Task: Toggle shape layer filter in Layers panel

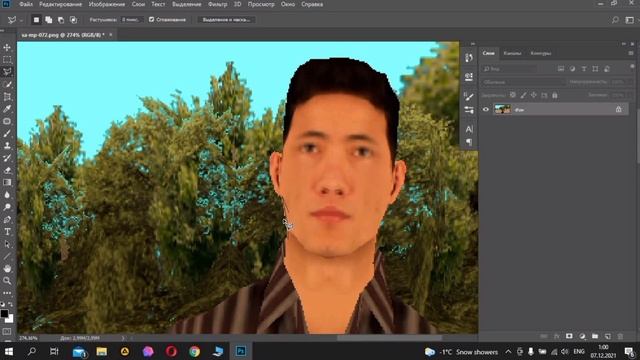Action: tap(595, 69)
